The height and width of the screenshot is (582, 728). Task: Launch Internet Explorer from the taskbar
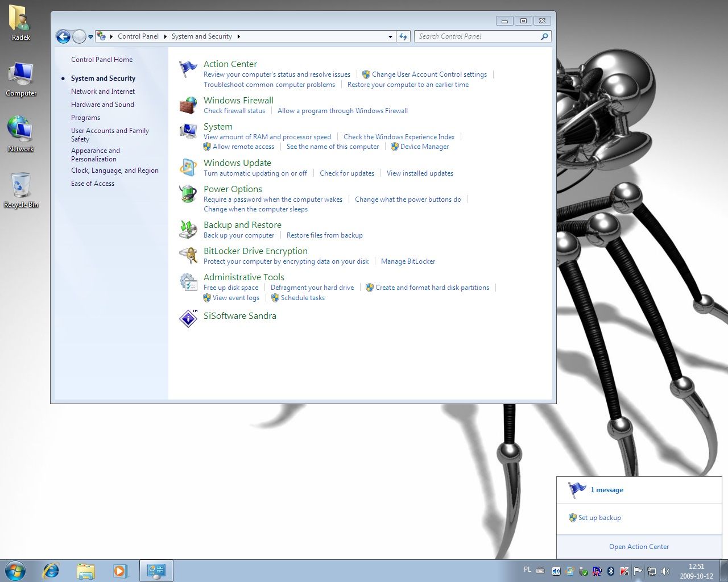51,571
